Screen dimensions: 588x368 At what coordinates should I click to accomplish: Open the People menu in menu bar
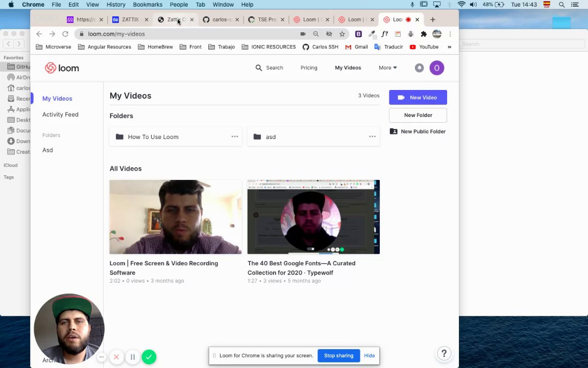[179, 5]
